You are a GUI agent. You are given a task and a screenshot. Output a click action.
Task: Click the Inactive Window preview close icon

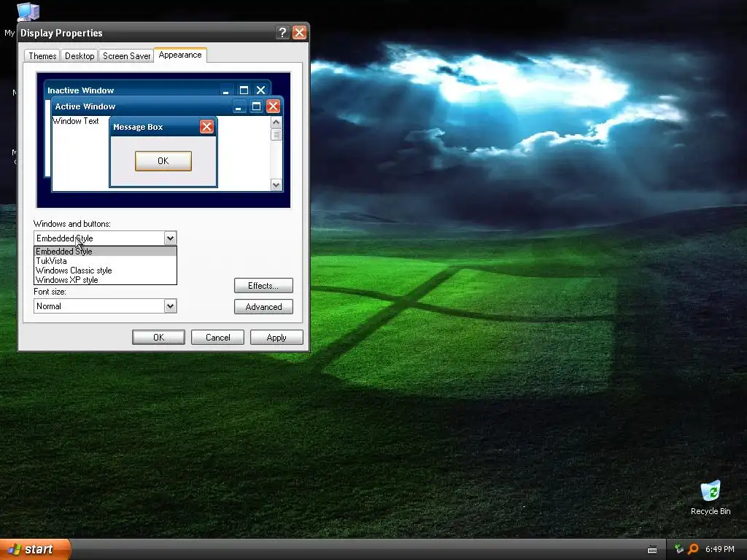point(260,90)
